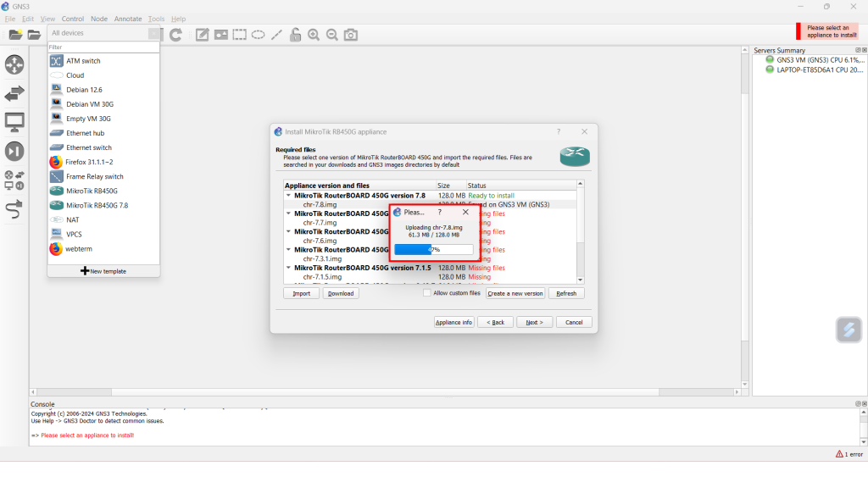Open the Control menu
The height and width of the screenshot is (488, 868).
(x=73, y=19)
